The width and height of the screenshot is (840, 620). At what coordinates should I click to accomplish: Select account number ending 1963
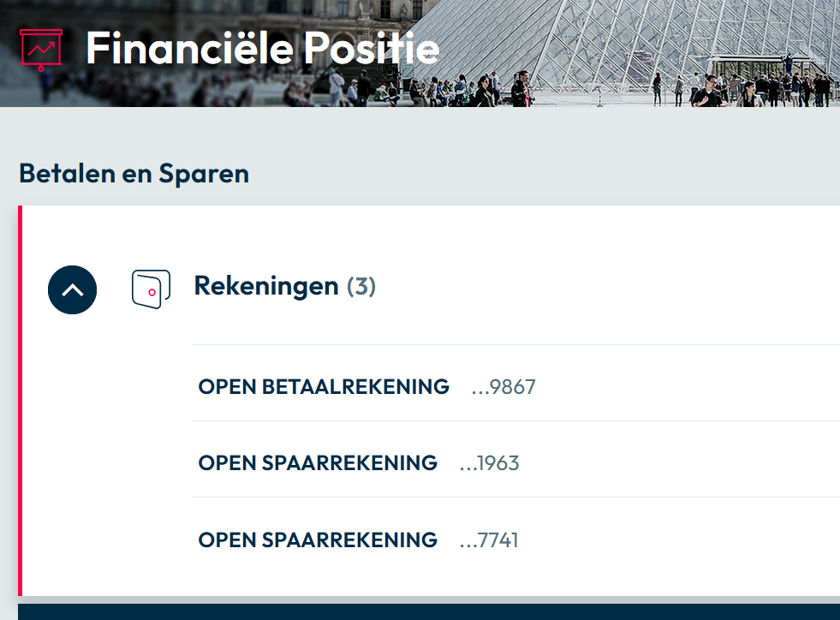[x=490, y=463]
